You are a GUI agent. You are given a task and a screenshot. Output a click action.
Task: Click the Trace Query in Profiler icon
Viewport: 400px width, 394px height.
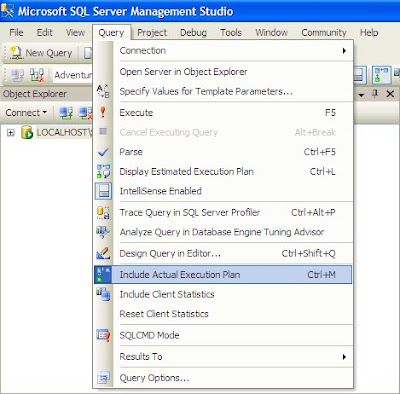103,212
